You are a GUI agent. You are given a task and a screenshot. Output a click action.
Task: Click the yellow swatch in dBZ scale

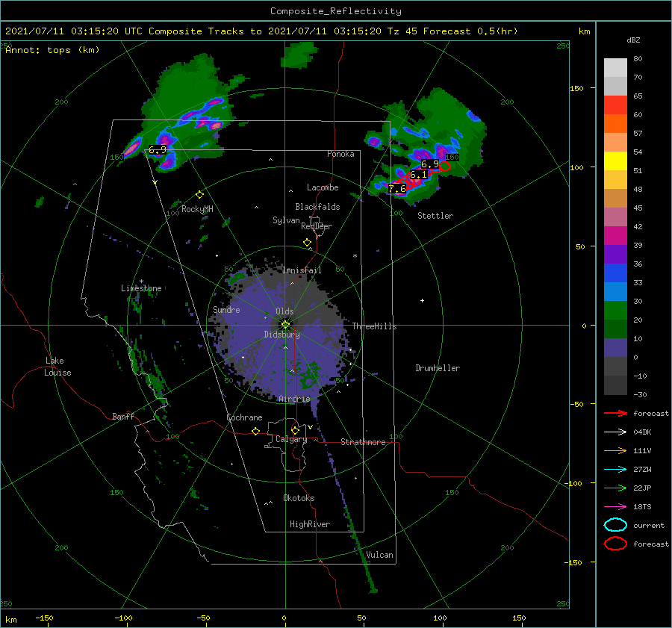point(615,161)
